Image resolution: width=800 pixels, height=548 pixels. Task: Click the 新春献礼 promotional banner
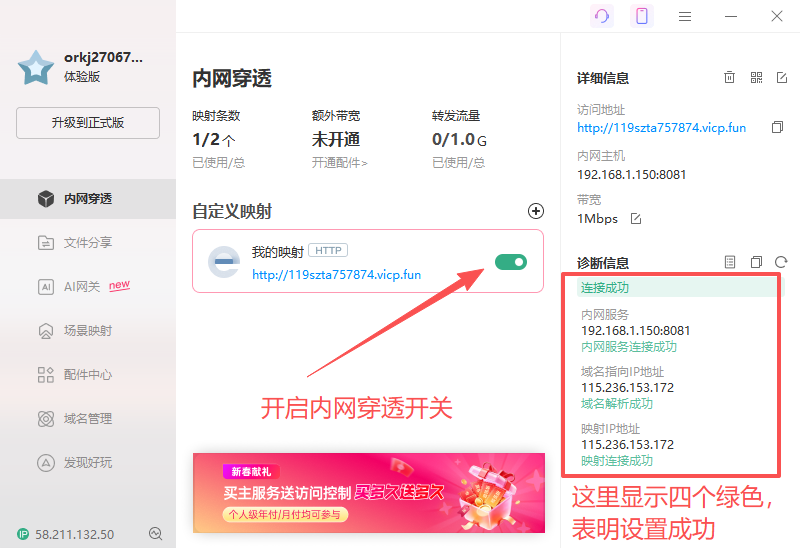point(369,491)
